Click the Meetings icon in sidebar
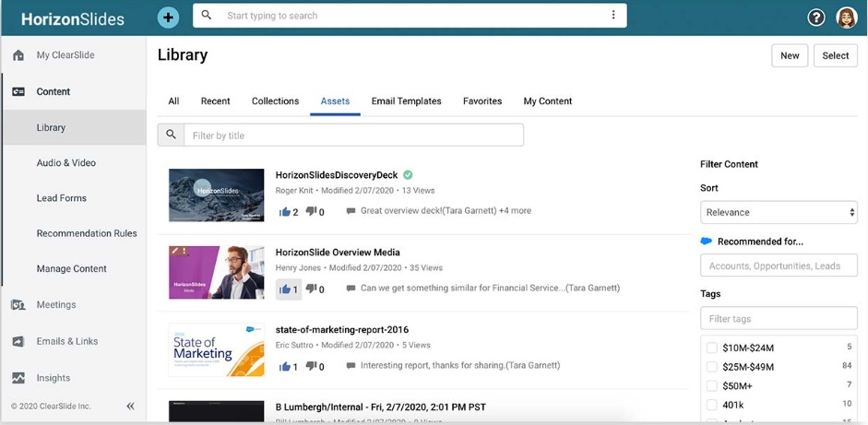Screen dimensions: 868x425 18,304
